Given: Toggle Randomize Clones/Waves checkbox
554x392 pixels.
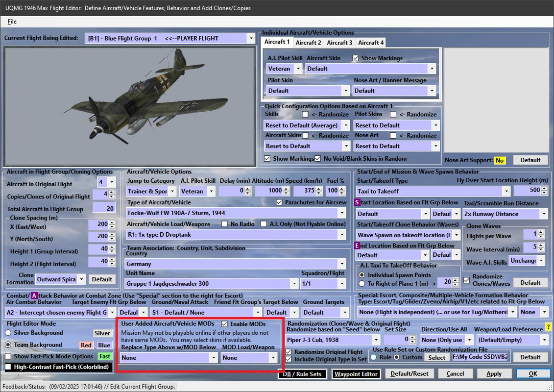Looking at the screenshot, I should click(467, 280).
